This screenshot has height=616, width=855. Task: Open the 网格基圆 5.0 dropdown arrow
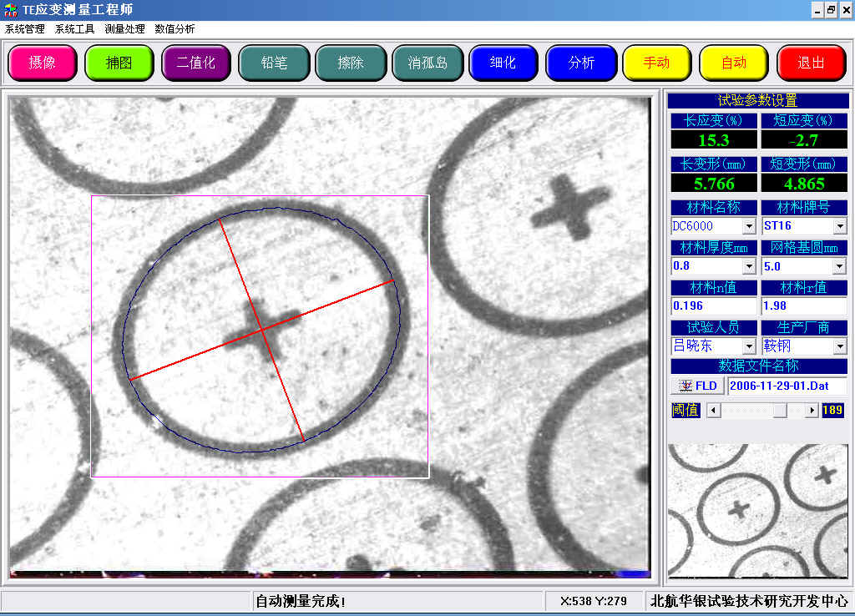pos(840,266)
